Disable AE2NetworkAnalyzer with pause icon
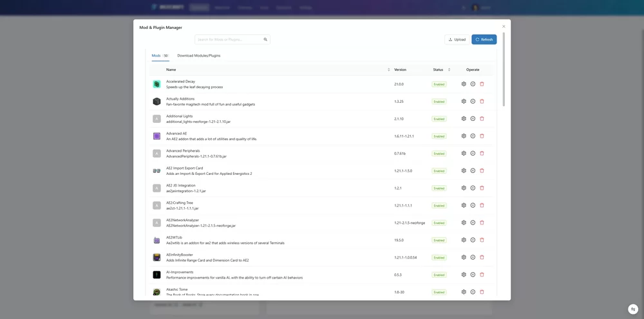 pyautogui.click(x=473, y=223)
